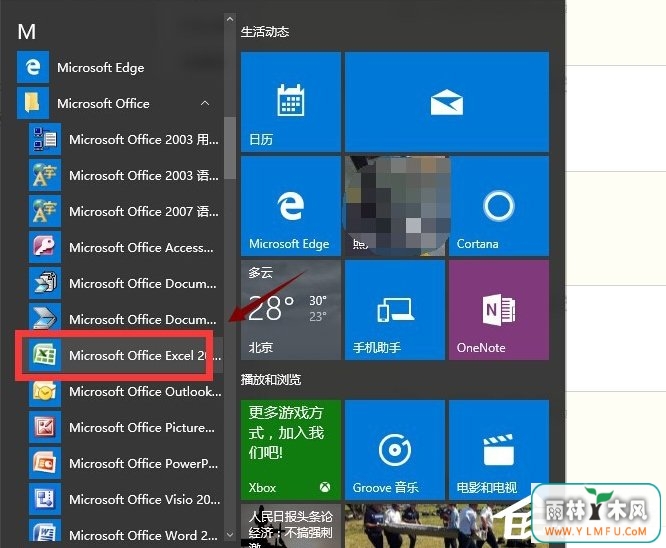
Task: Open Microsoft Office Picture Manager icon
Action: point(45,427)
